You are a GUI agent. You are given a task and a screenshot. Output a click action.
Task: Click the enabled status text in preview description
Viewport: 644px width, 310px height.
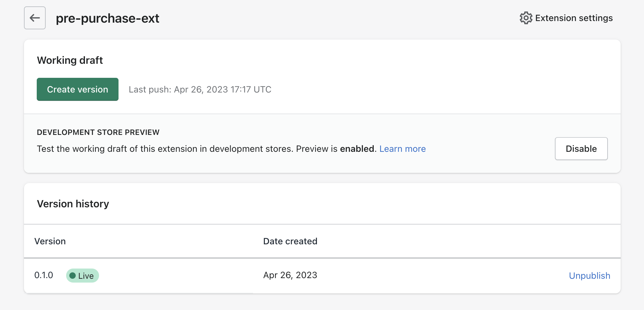[x=357, y=149]
